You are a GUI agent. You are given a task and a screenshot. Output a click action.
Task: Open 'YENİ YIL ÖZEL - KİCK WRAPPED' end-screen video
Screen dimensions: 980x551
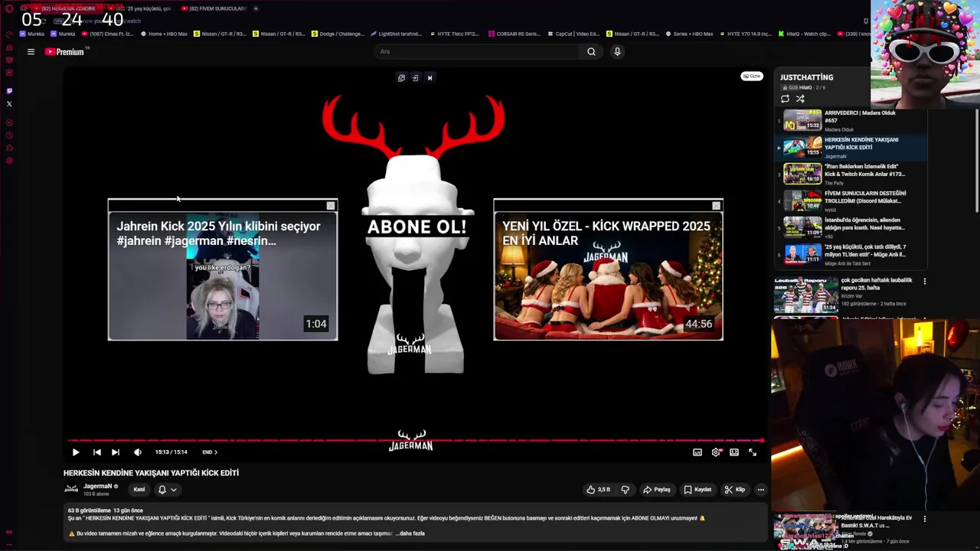tap(609, 269)
